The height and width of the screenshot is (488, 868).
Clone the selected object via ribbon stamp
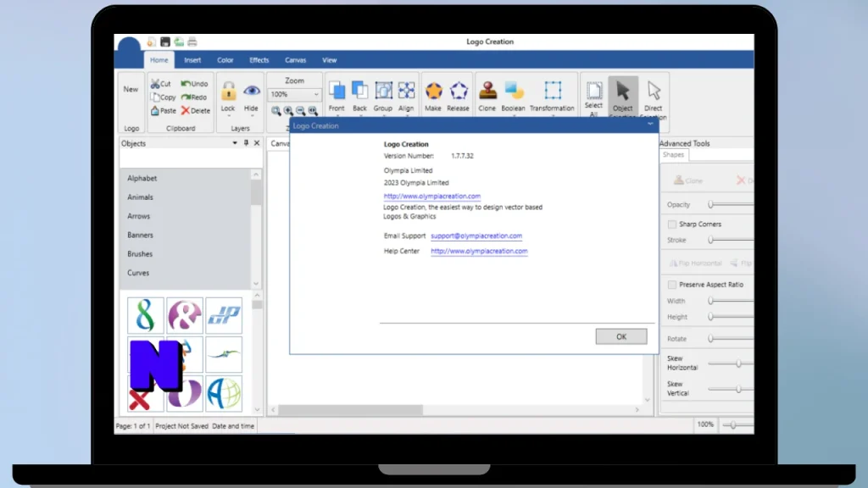point(487,97)
